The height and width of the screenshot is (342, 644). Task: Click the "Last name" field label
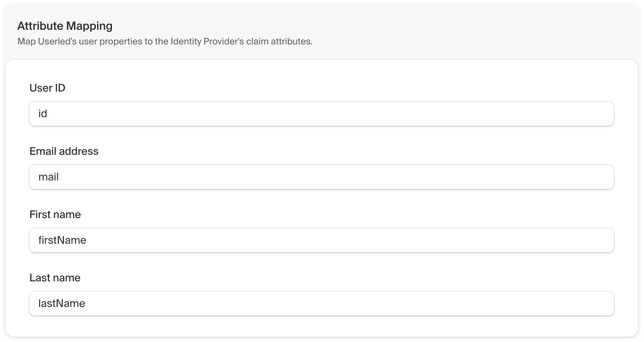[55, 278]
